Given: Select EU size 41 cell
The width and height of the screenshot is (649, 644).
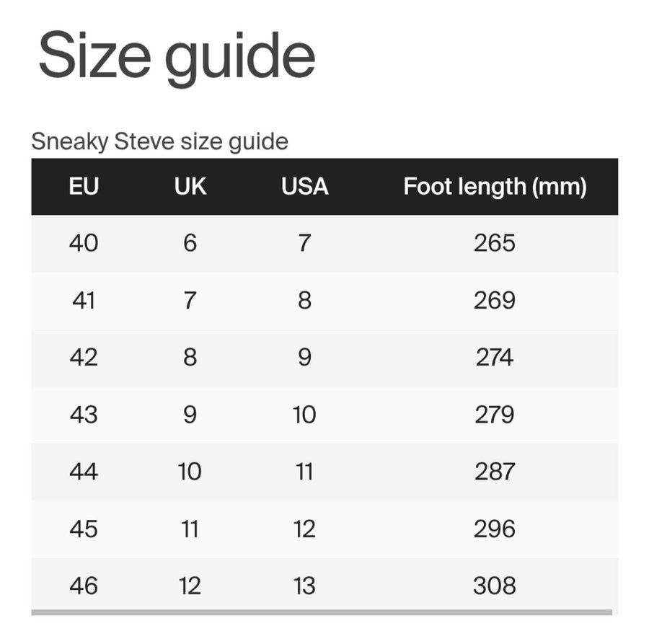Looking at the screenshot, I should click(x=84, y=300).
